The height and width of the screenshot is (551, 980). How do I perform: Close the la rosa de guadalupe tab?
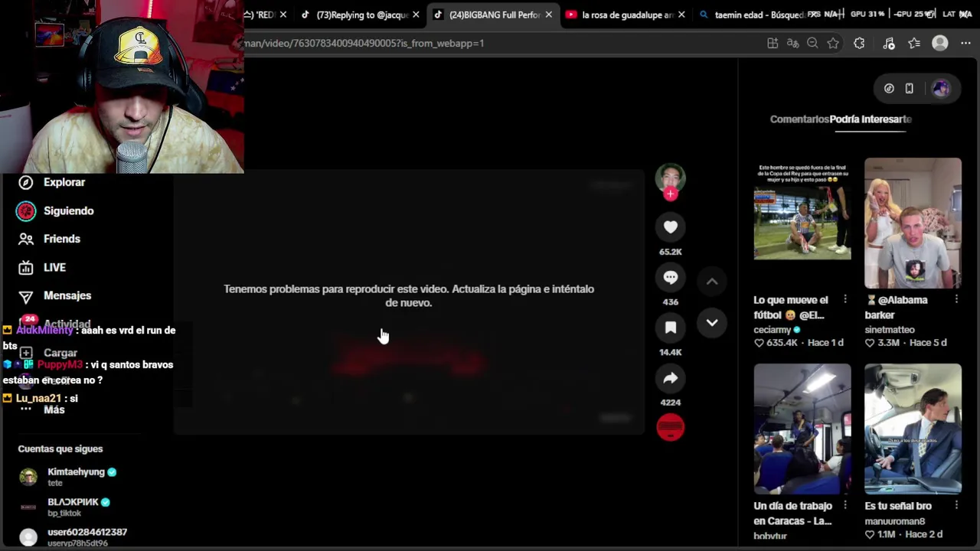click(681, 15)
